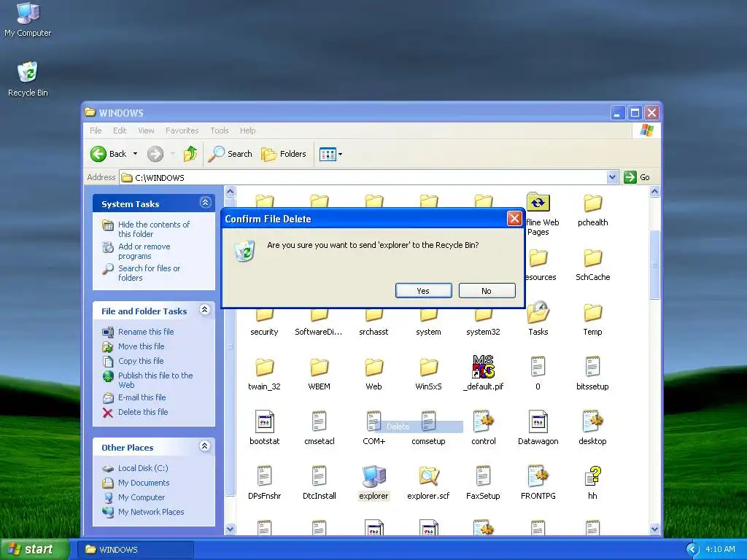Click E-mail this file
Screen dimensions: 747x560
tap(142, 397)
